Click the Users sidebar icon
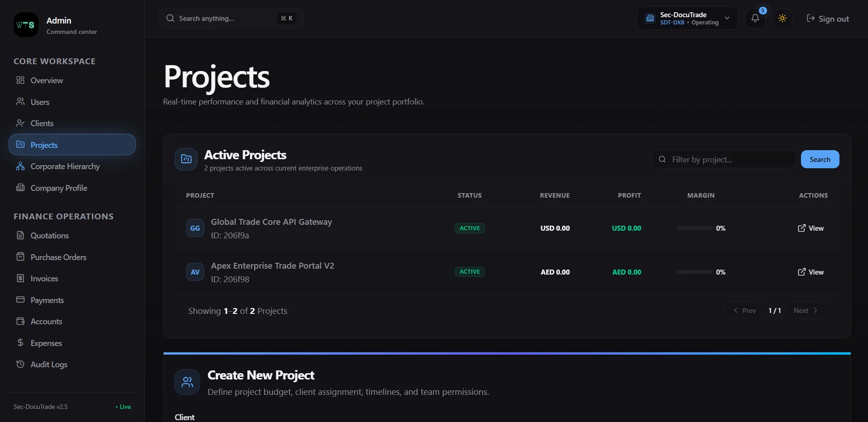868x422 pixels. [x=20, y=101]
